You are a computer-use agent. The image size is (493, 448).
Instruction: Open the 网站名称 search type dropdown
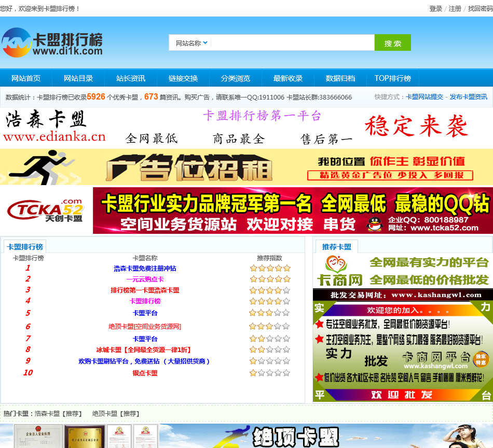click(x=191, y=43)
